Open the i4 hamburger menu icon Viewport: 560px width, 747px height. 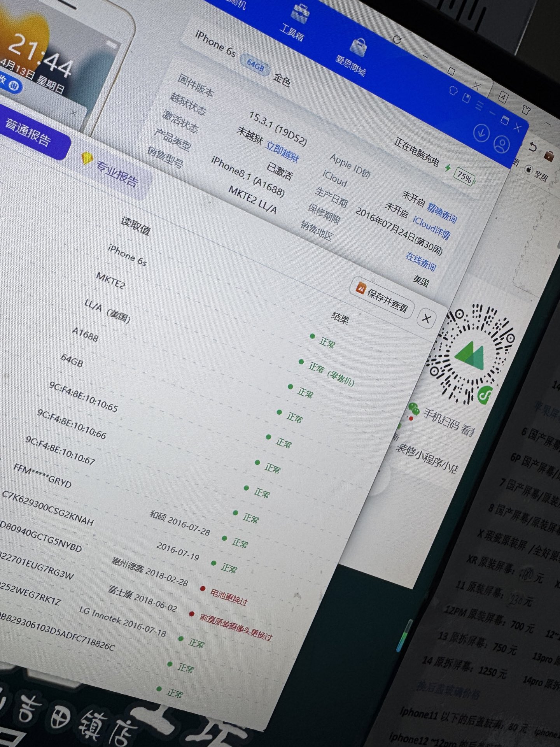point(479,105)
